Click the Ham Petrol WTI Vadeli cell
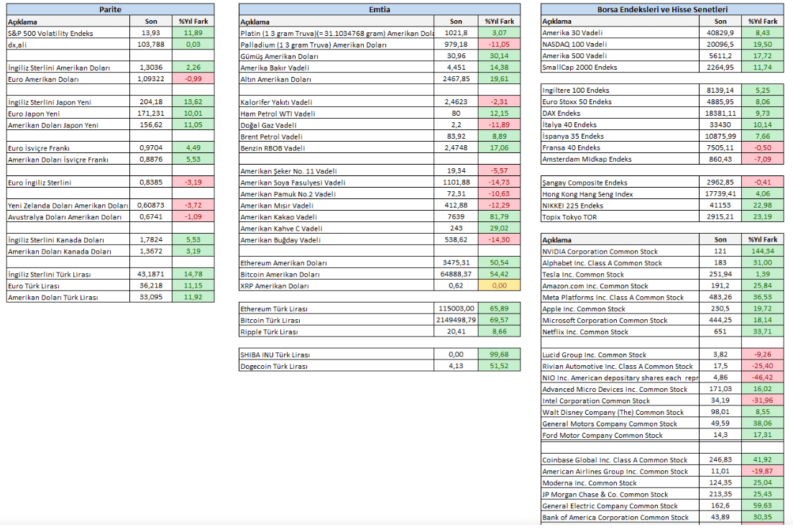The image size is (793, 532). coord(336,114)
